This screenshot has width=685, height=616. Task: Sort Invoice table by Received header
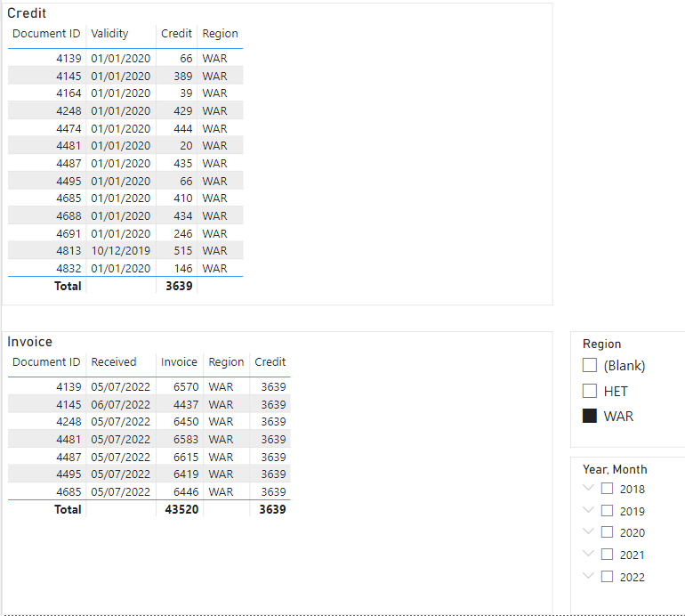pyautogui.click(x=114, y=362)
